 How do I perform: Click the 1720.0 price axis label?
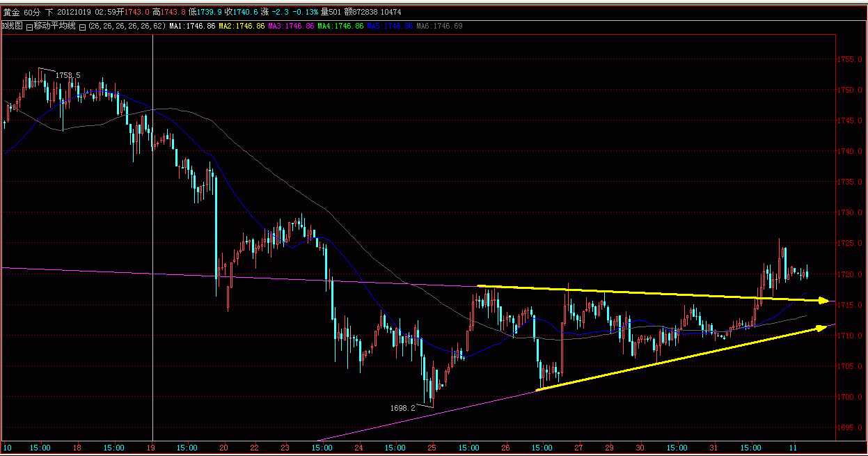click(849, 274)
